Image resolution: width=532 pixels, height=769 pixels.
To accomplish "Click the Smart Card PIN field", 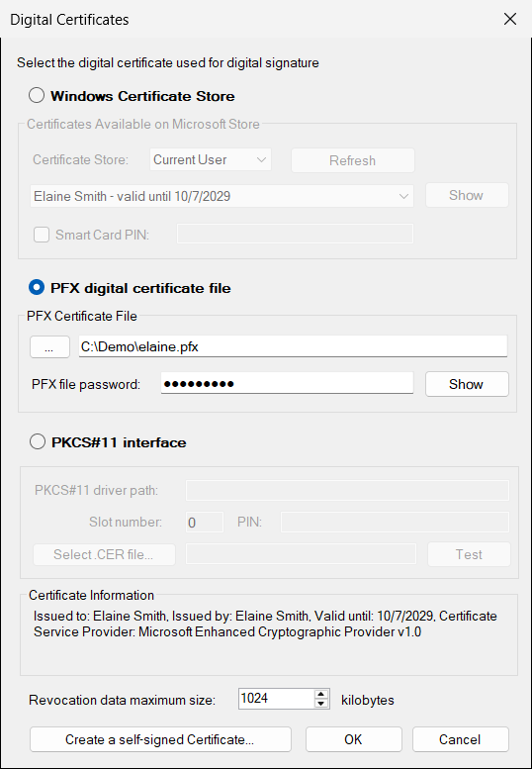I will click(295, 234).
